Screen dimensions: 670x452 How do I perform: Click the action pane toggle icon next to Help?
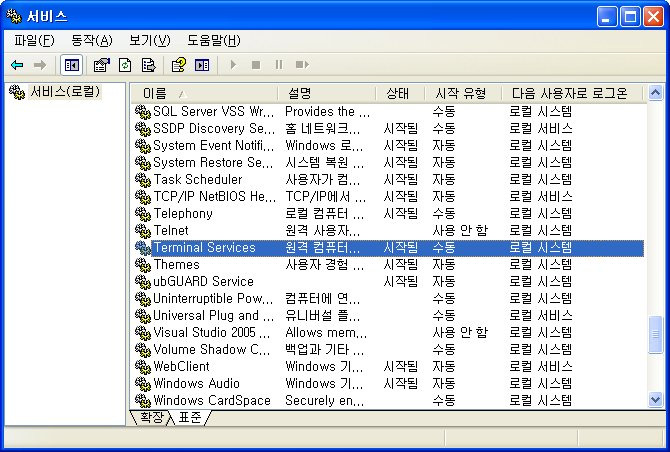[x=202, y=65]
